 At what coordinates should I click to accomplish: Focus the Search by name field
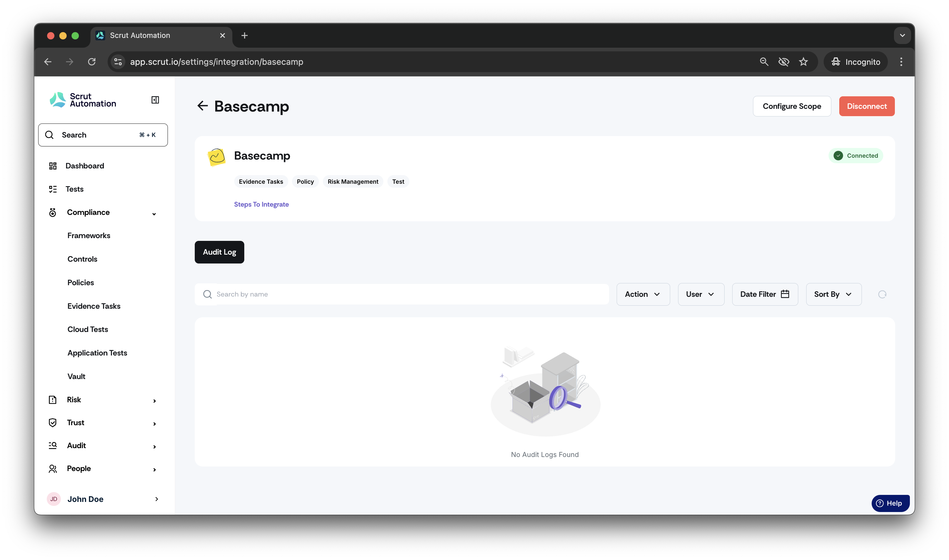401,294
